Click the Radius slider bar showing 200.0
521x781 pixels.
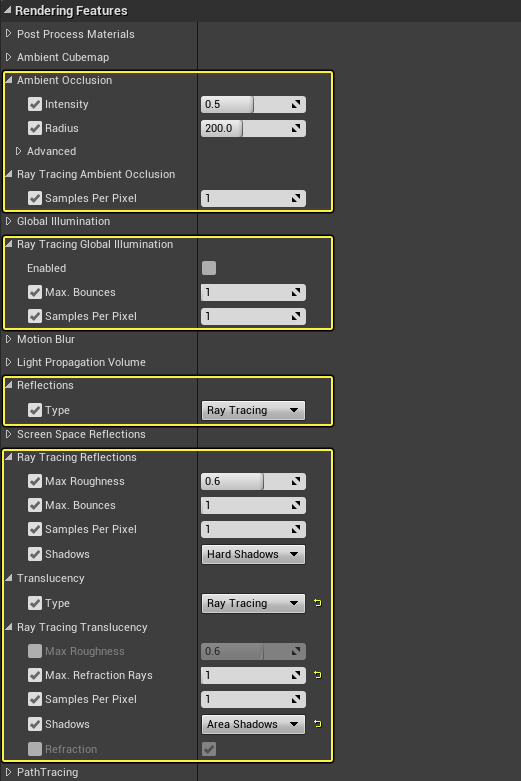click(253, 128)
